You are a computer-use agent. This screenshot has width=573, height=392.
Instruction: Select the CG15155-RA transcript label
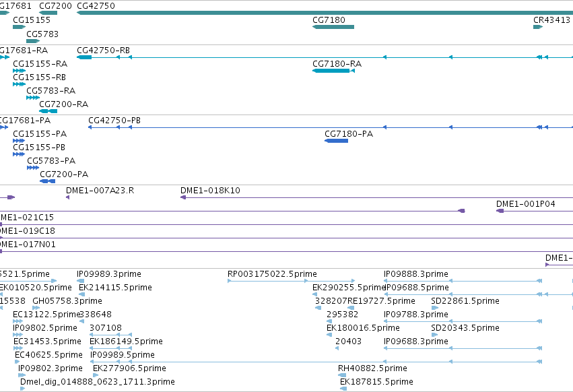click(x=40, y=64)
